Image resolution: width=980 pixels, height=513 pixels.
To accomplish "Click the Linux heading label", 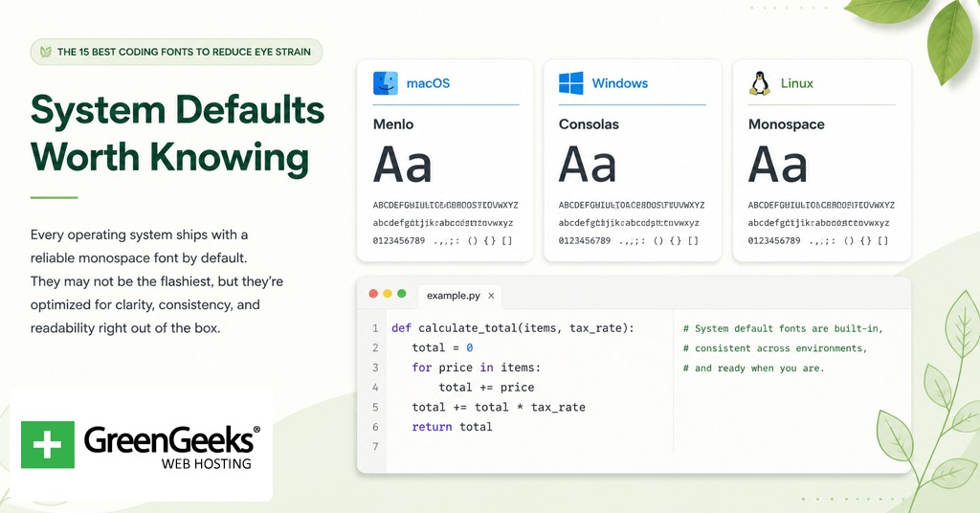I will [797, 83].
